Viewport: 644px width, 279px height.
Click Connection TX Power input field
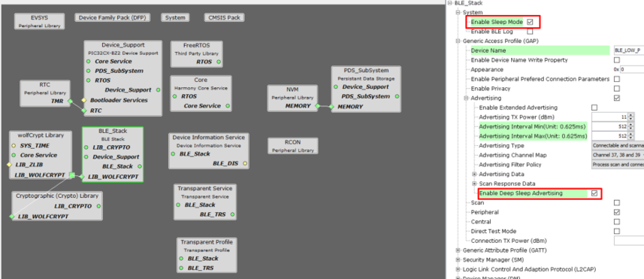(x=629, y=241)
